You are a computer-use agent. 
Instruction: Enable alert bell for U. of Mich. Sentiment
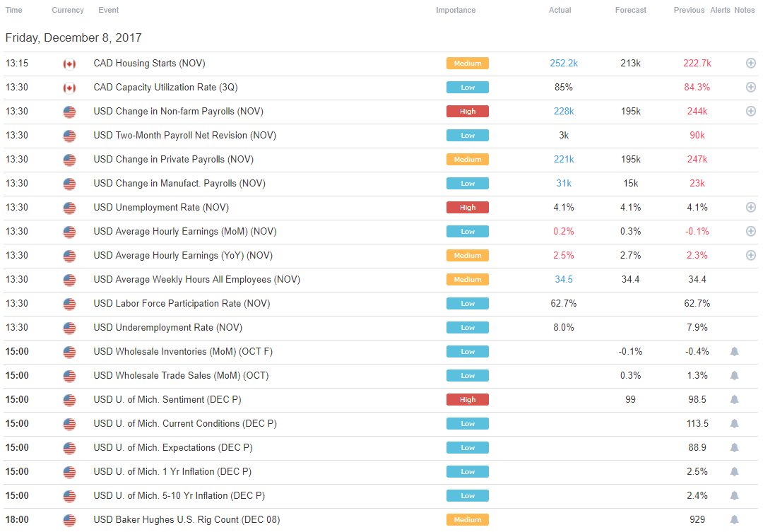(734, 400)
